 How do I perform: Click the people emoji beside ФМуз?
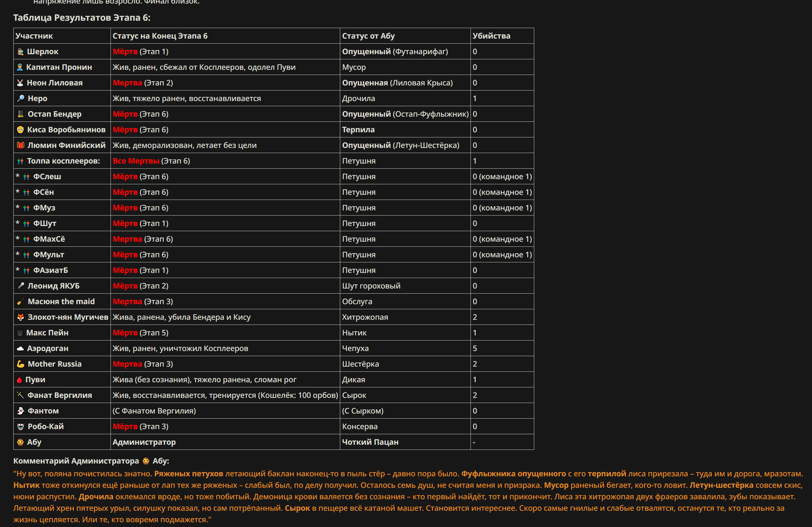tap(27, 208)
